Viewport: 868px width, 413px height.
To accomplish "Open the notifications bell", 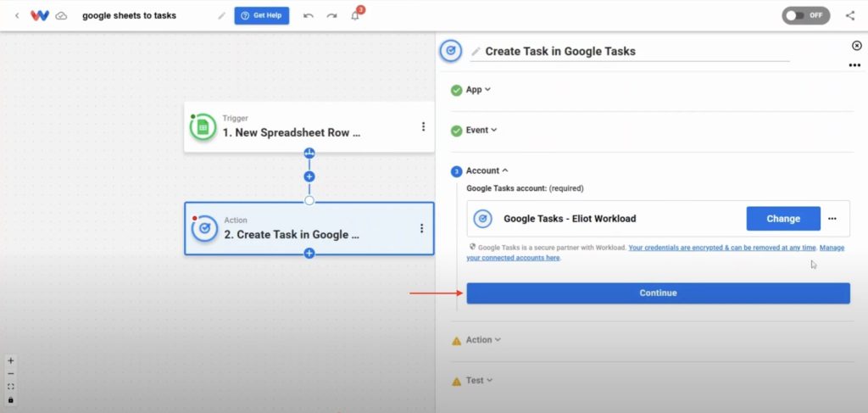I will 355,15.
